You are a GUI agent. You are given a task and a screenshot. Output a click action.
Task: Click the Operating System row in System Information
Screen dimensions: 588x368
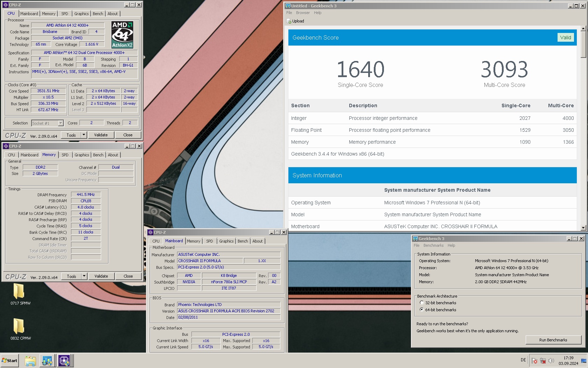pos(432,203)
